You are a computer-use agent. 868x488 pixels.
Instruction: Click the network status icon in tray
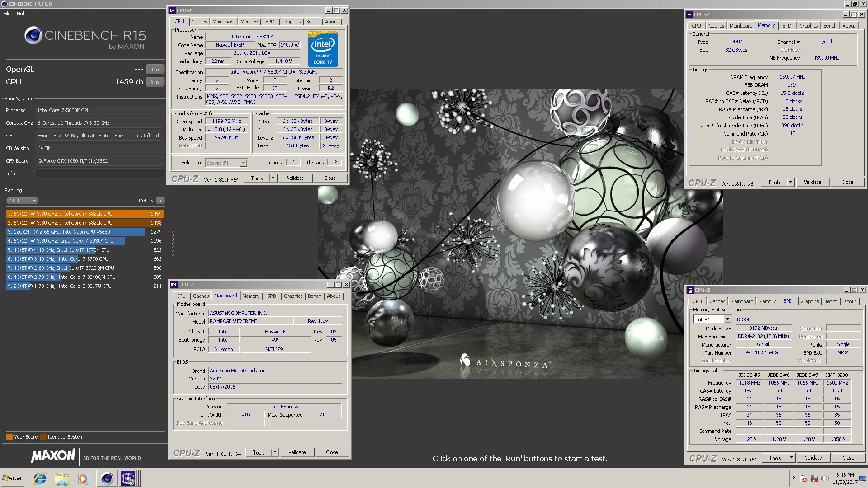(814, 479)
